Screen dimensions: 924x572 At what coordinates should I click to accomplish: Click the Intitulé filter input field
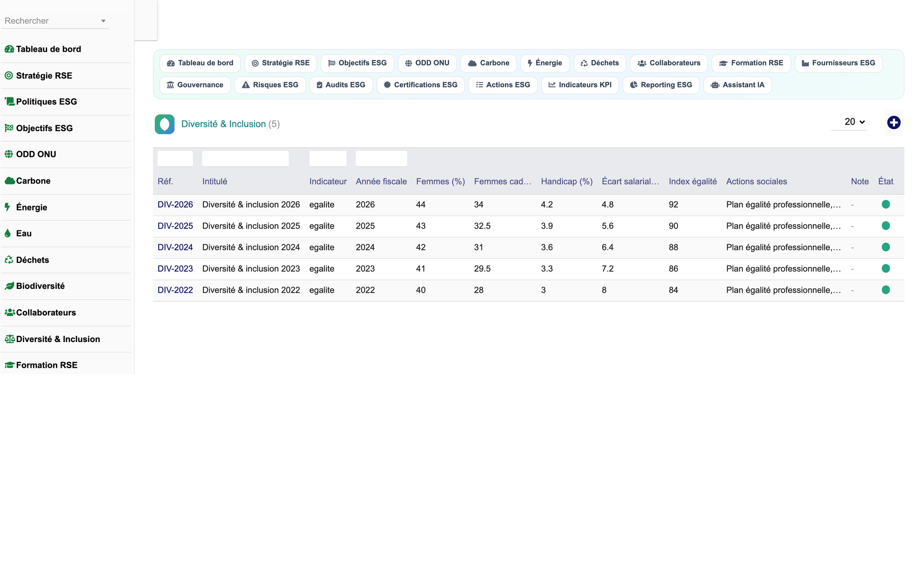coord(245,159)
